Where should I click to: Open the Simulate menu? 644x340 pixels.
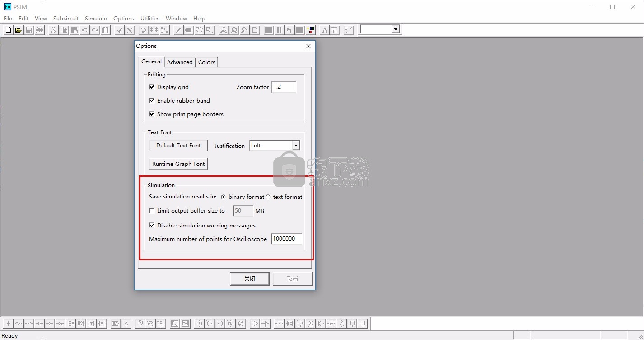pyautogui.click(x=96, y=18)
